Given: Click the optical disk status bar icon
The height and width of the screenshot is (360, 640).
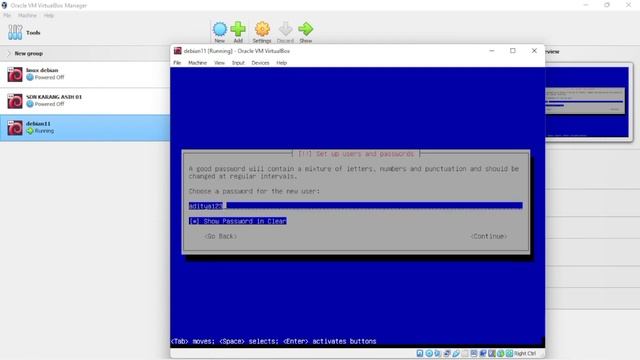Looking at the screenshot, I should point(429,353).
